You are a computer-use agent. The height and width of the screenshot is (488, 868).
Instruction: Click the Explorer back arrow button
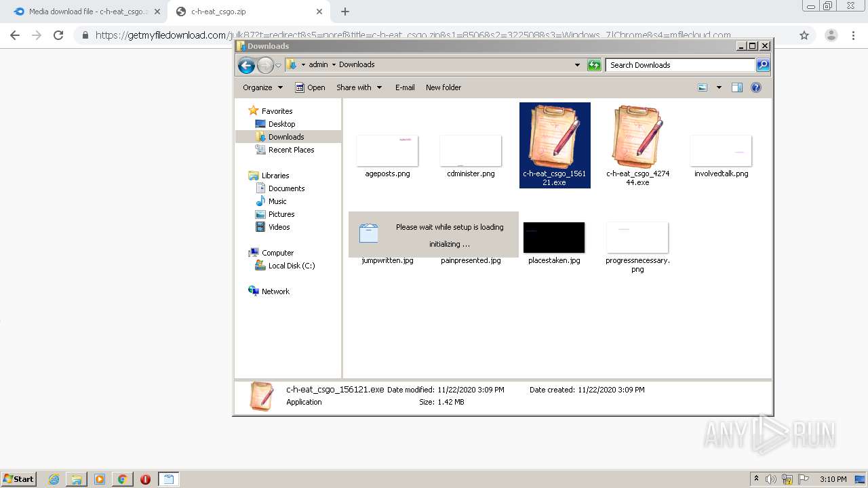point(246,65)
